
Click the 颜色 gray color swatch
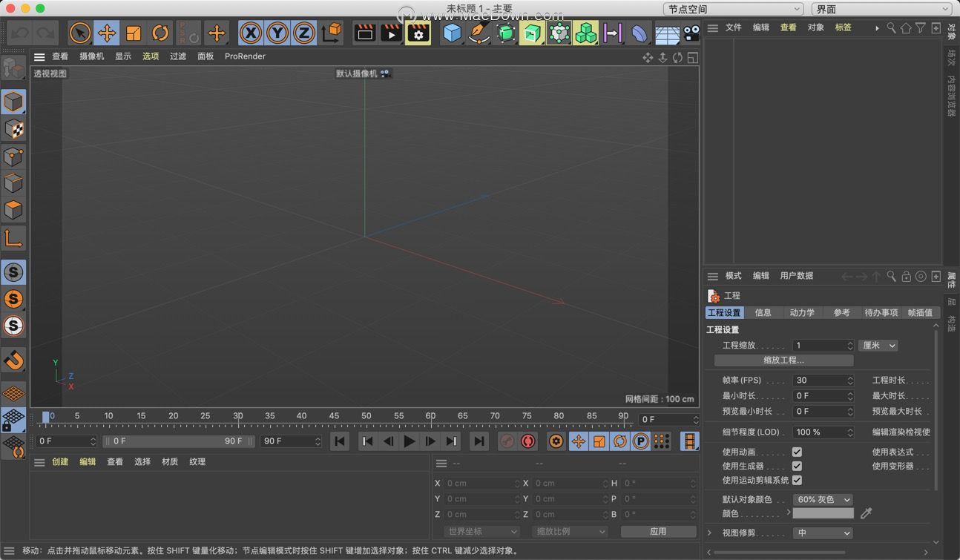tap(823, 513)
